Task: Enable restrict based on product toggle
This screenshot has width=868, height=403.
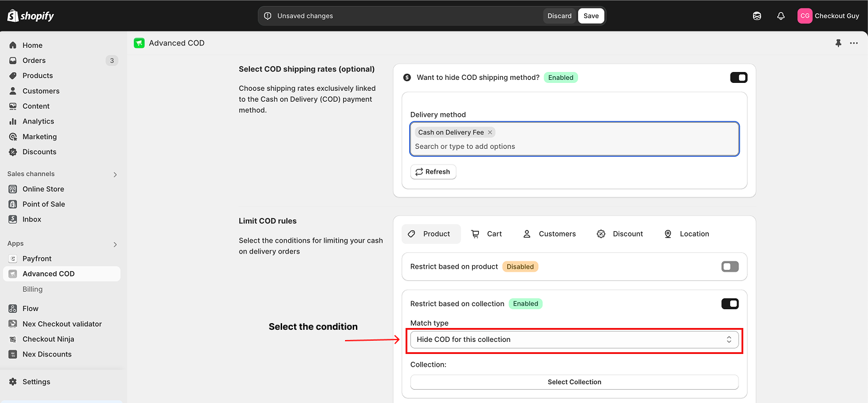Action: coord(730,266)
